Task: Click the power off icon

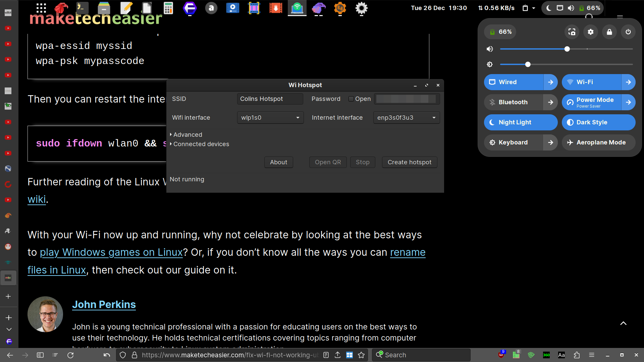Action: (x=628, y=32)
